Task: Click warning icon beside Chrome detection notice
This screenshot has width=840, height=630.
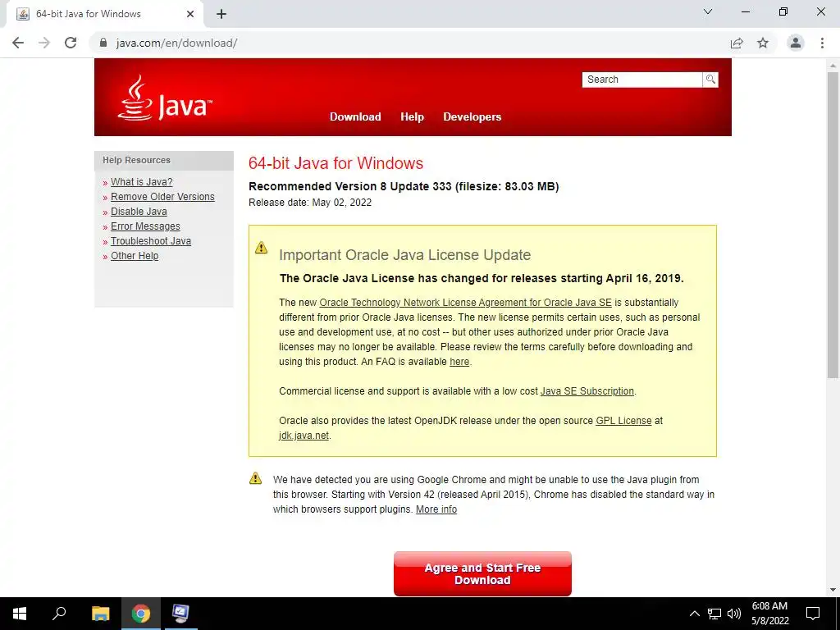Action: click(256, 478)
